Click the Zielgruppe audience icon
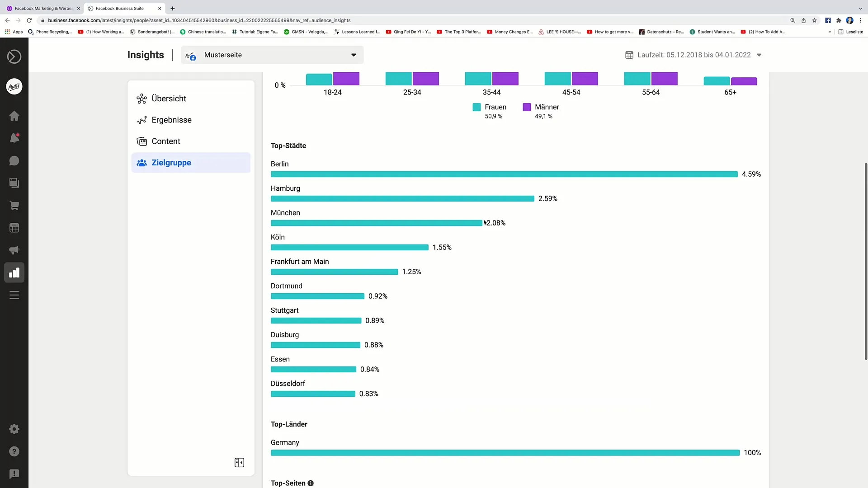This screenshot has width=868, height=488. pyautogui.click(x=142, y=163)
